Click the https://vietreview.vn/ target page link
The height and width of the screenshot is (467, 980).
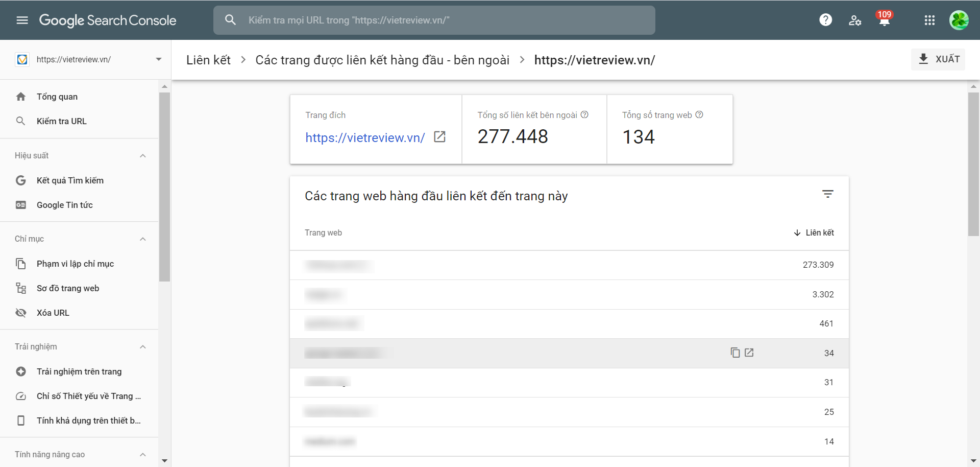[x=365, y=137]
